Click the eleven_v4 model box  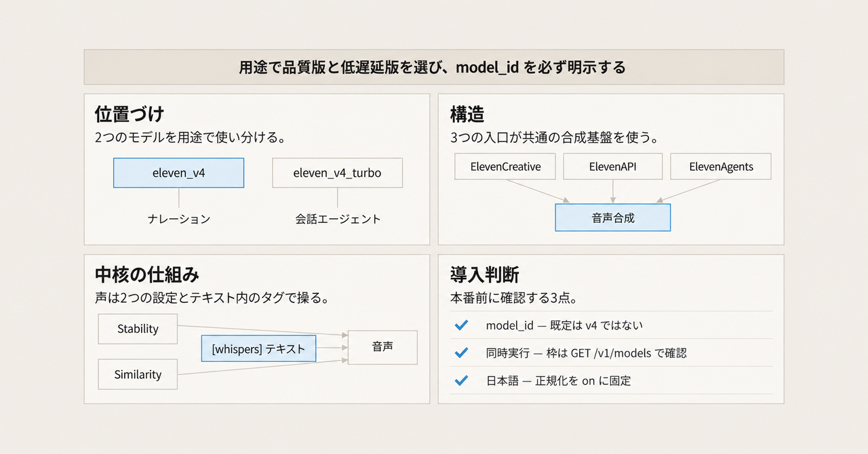[x=178, y=173]
